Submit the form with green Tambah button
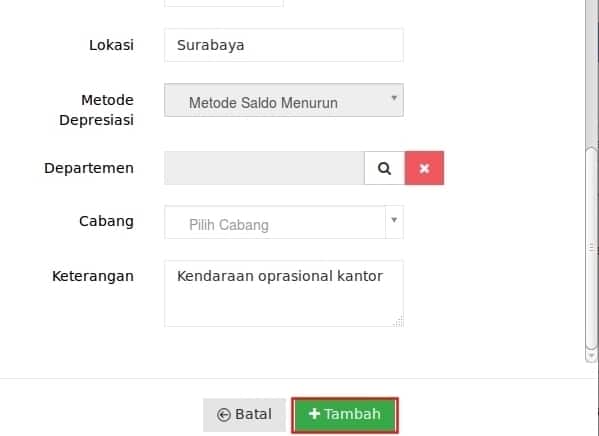The image size is (599, 436). click(345, 415)
